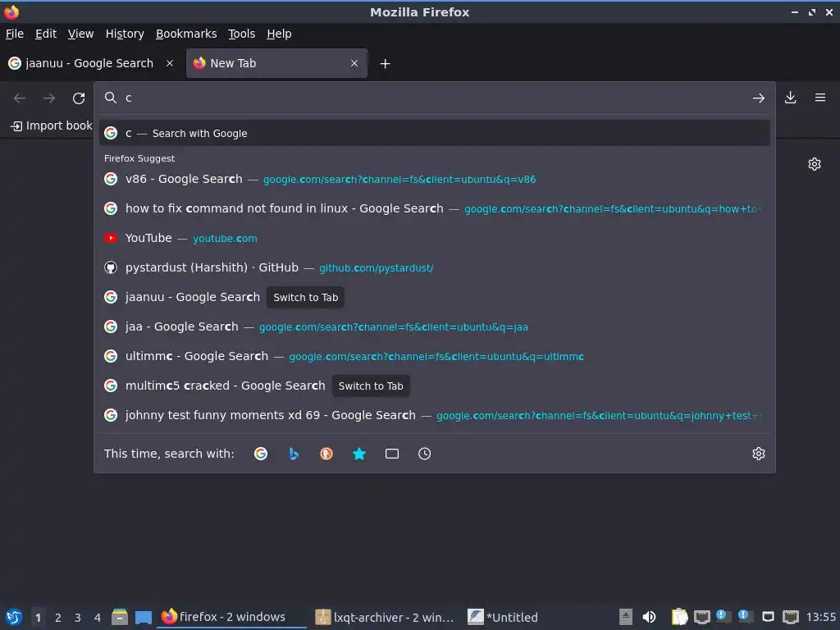Image resolution: width=840 pixels, height=630 pixels.
Task: Open 'how to fix command not found' suggestion
Action: (435, 208)
